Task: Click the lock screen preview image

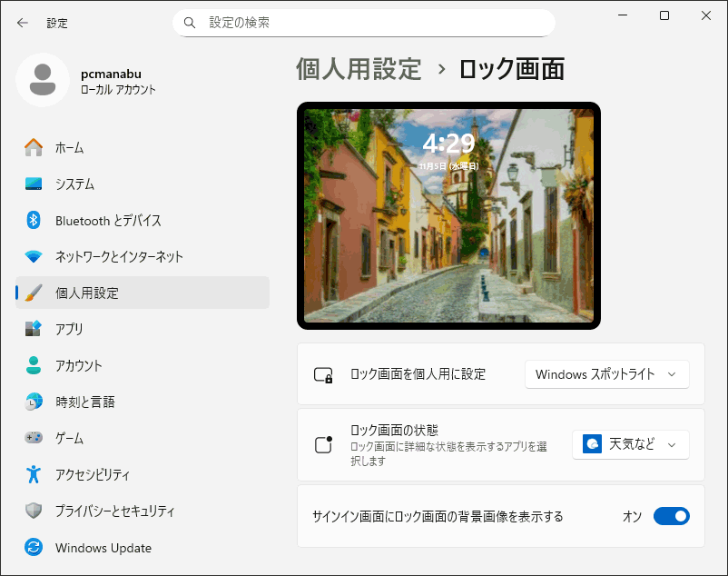Action: [x=448, y=215]
